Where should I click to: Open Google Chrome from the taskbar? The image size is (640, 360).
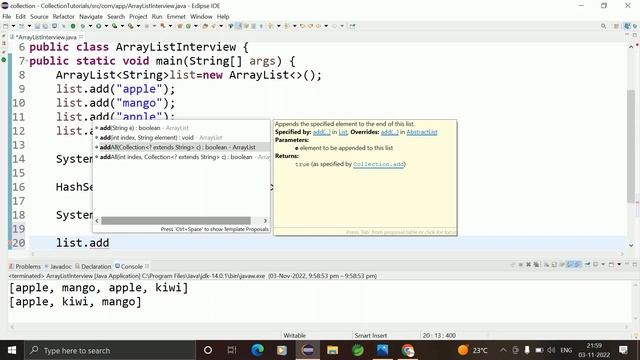pos(407,350)
